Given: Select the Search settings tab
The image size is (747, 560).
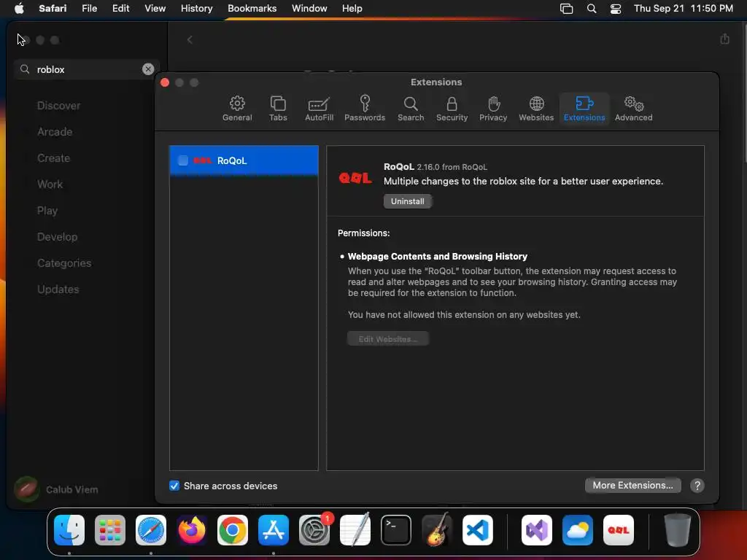Looking at the screenshot, I should tap(410, 109).
